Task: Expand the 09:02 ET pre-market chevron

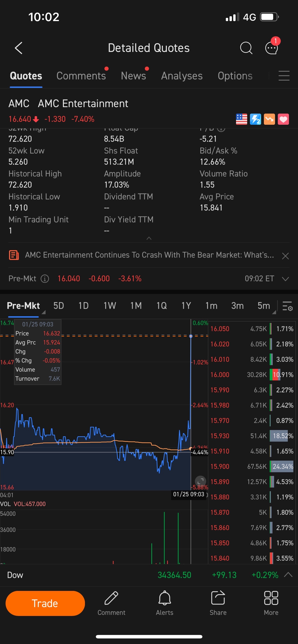Action: (x=285, y=279)
